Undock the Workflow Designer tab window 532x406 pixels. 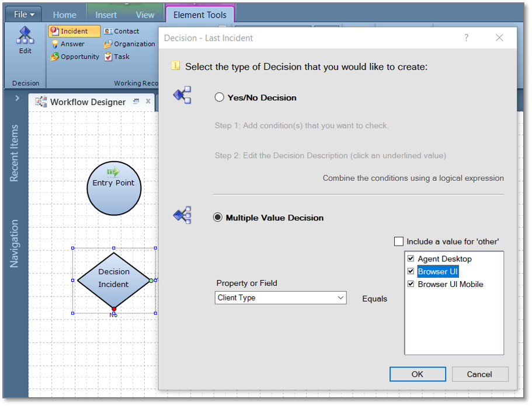[136, 101]
